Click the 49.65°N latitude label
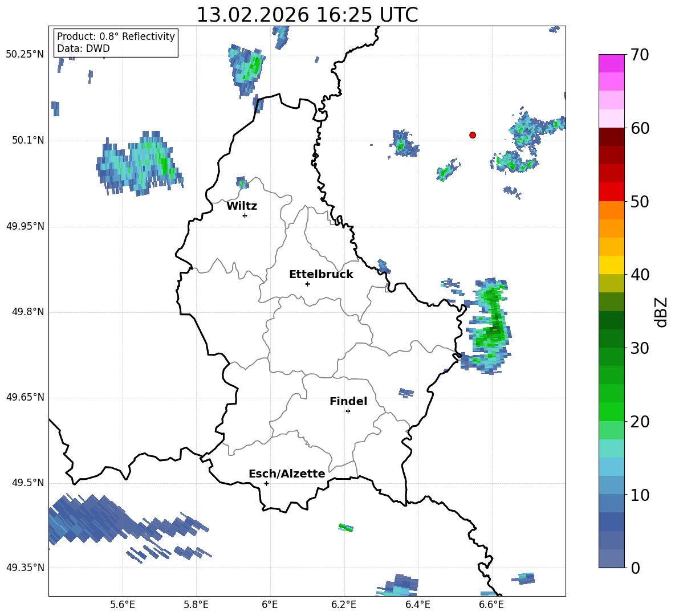The width and height of the screenshot is (675, 616). click(x=25, y=397)
